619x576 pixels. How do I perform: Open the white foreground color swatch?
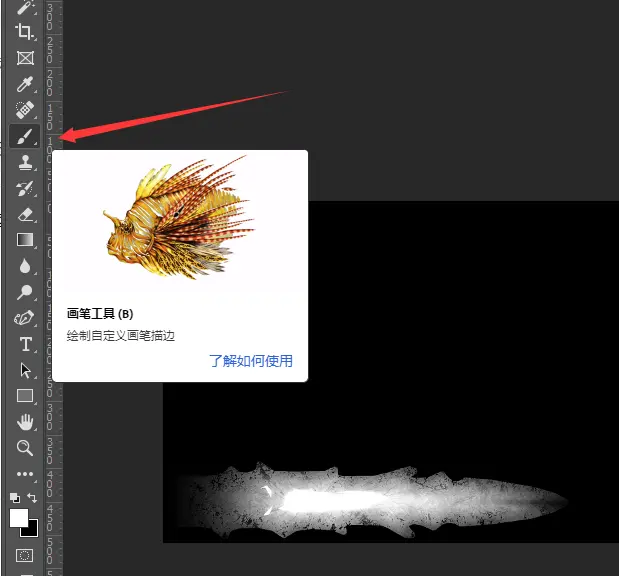pyautogui.click(x=18, y=517)
